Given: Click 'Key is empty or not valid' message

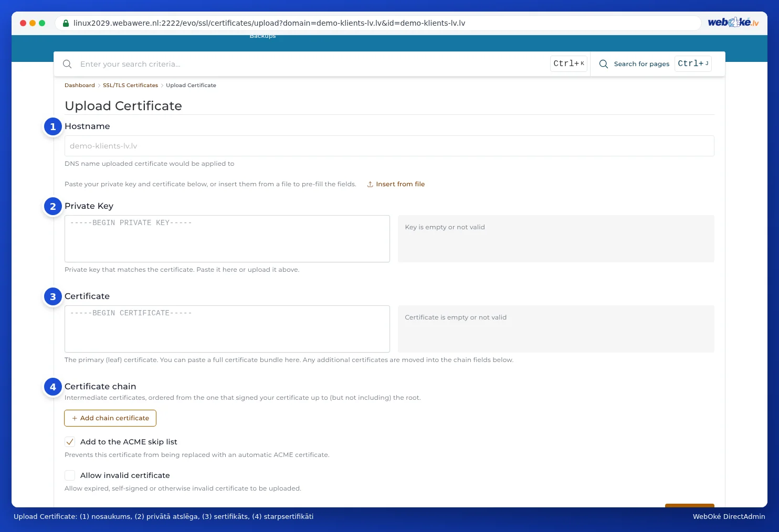Looking at the screenshot, I should (x=445, y=227).
